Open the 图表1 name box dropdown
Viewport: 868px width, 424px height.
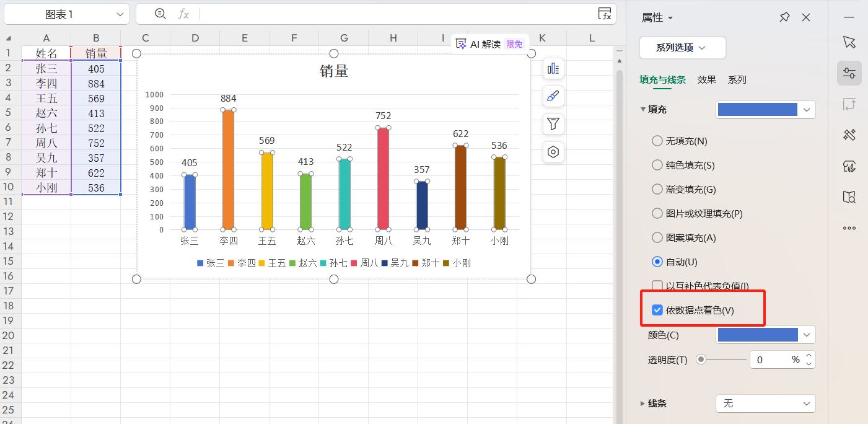click(120, 14)
